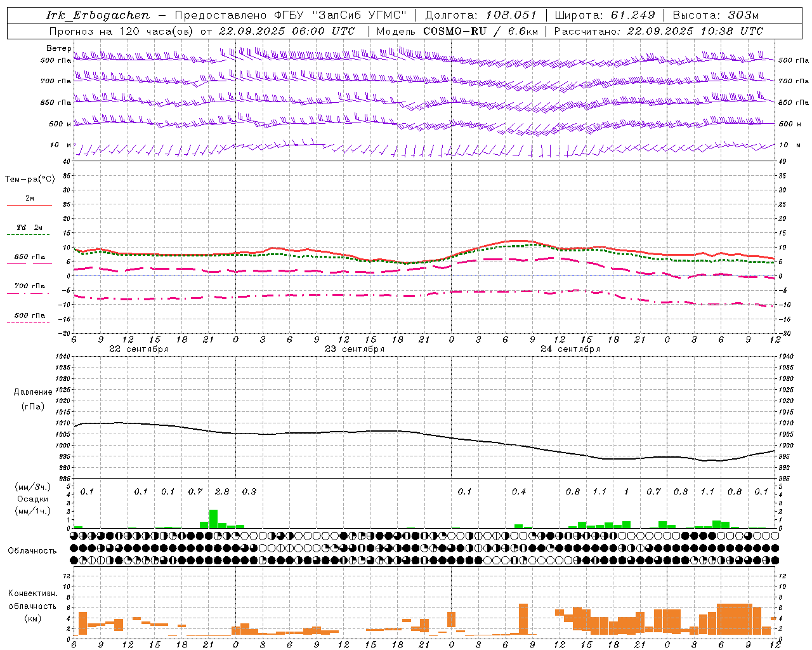Click the 2.8 precipitation value
Image resolution: width=812 pixels, height=650 pixels.
[x=222, y=491]
